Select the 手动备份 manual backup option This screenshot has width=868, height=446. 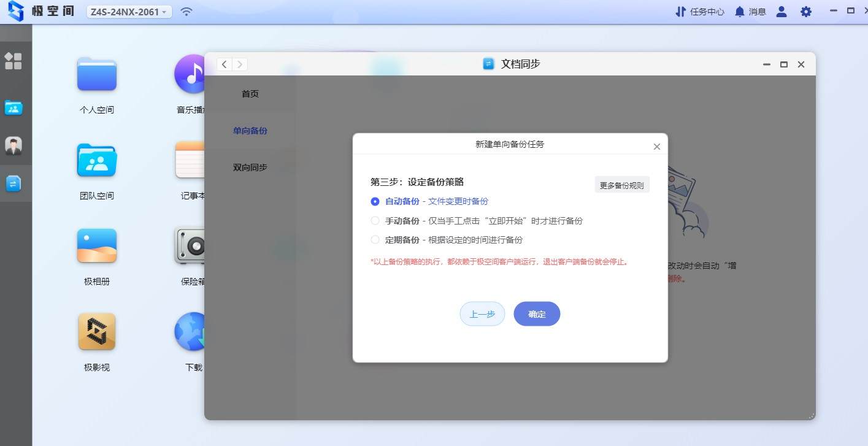coord(375,220)
